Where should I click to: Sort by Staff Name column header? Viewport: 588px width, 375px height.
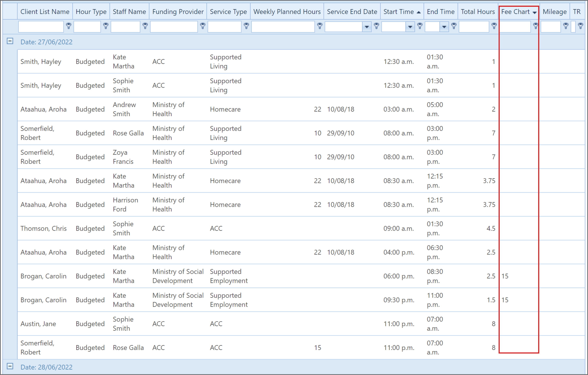tap(129, 11)
